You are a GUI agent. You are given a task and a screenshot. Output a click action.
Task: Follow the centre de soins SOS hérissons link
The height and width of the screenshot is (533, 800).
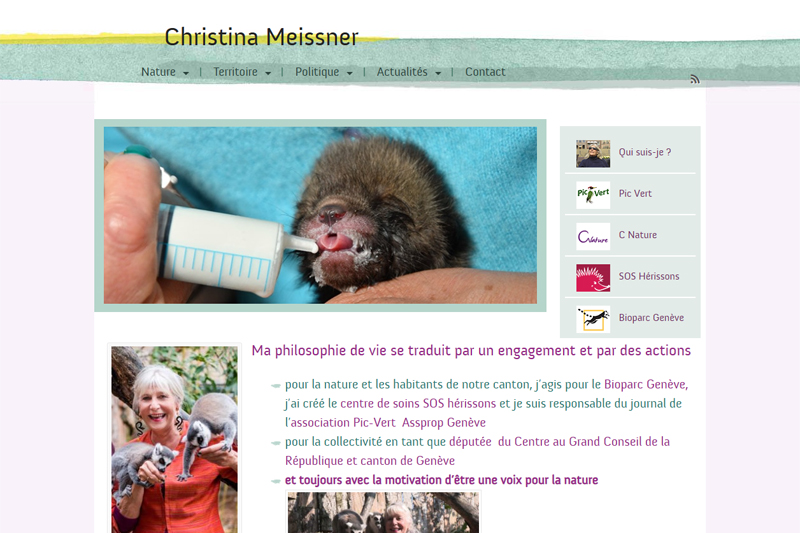point(418,403)
